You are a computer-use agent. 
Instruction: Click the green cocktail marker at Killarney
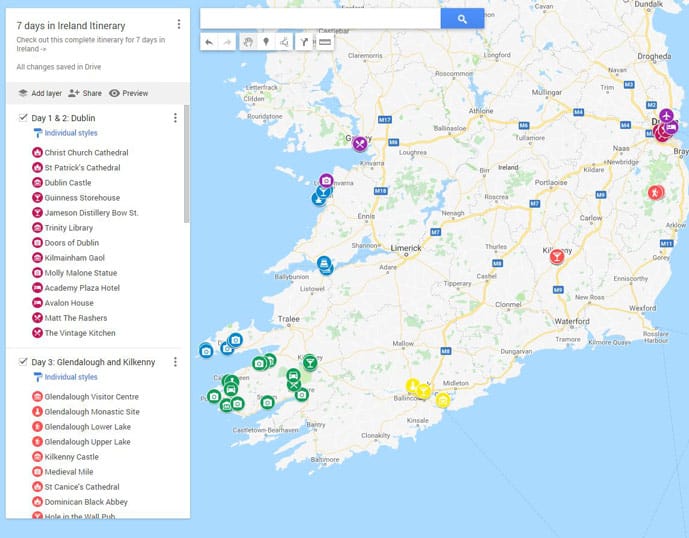[310, 363]
